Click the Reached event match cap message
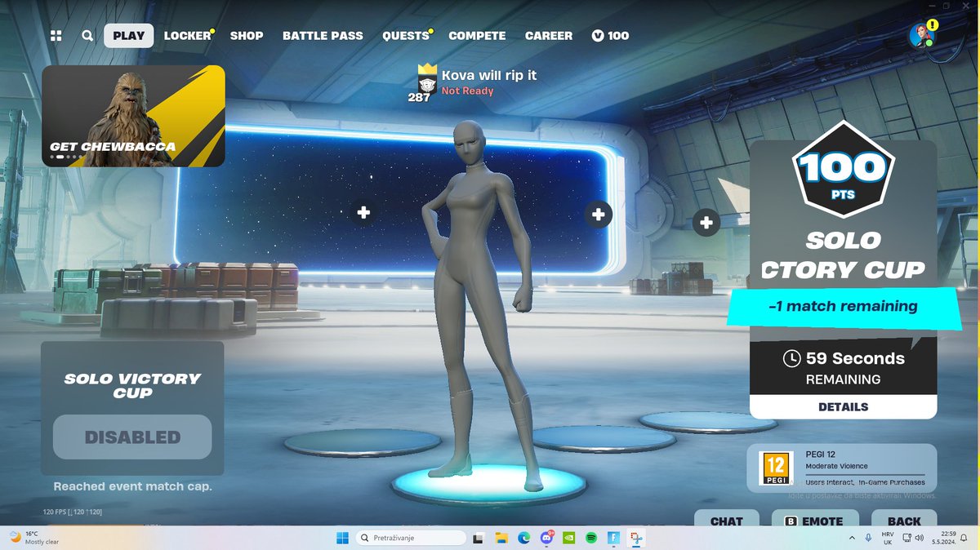 pos(132,486)
